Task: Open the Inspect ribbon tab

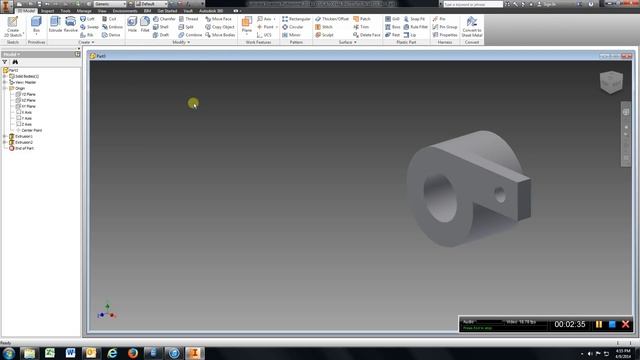Action: click(x=47, y=11)
